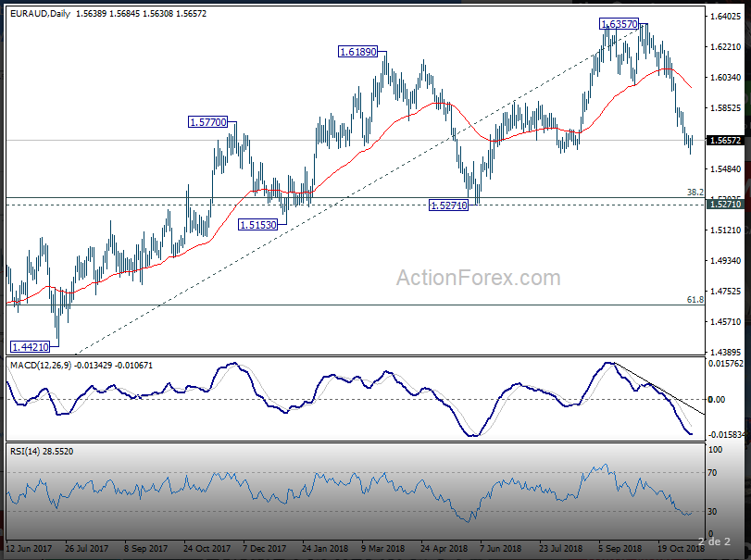The height and width of the screenshot is (560, 751).
Task: Select the 38.2 Fibonacci level label
Action: point(695,192)
